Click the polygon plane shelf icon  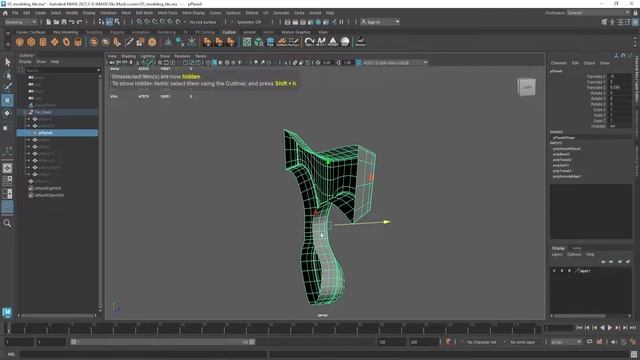tap(54, 42)
